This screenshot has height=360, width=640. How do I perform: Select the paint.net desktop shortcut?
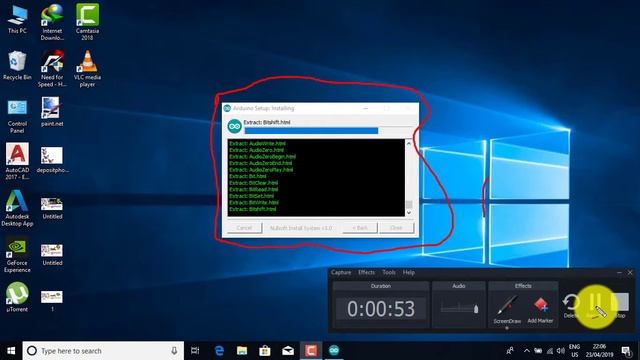(52, 112)
